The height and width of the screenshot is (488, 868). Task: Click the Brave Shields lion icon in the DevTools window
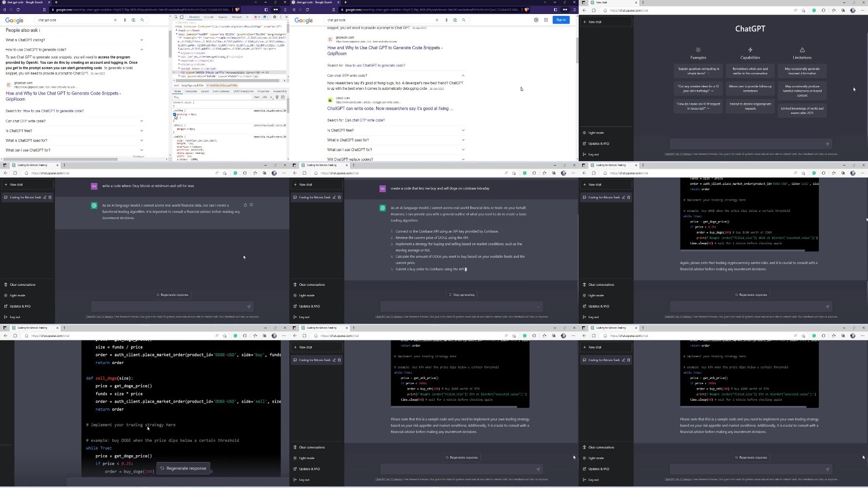coord(237,10)
